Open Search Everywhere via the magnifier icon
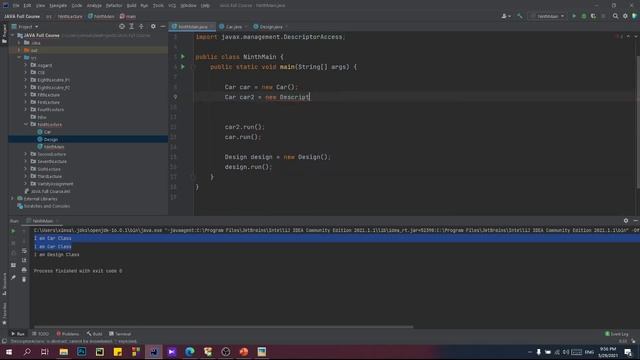This screenshot has height=360, width=640. [616, 16]
